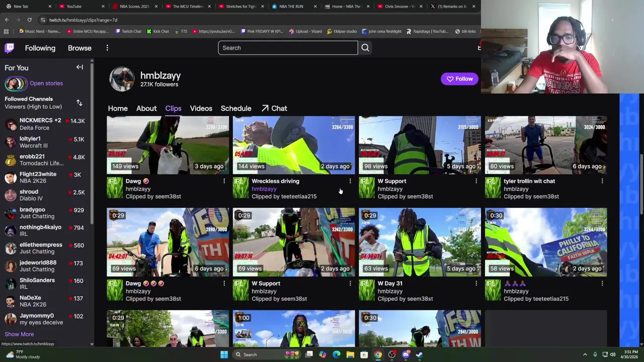This screenshot has width=644, height=362.
Task: Open the Schedule channel tab
Action: (x=236, y=109)
